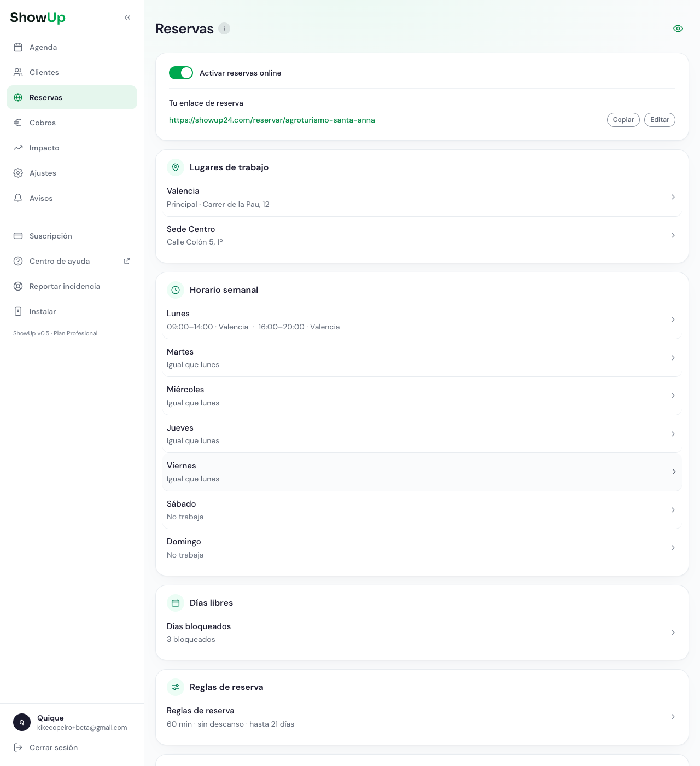Viewport: 700px width, 766px height.
Task: Click the Martes day label
Action: (x=180, y=352)
